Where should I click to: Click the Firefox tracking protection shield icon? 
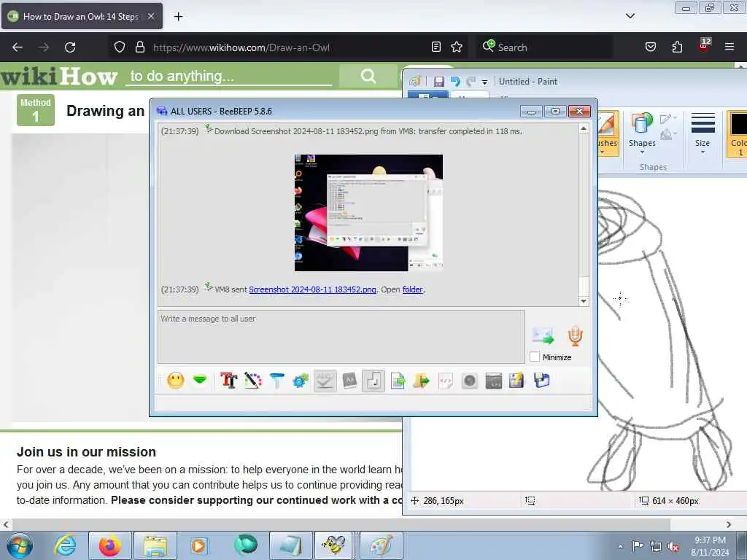coord(120,47)
